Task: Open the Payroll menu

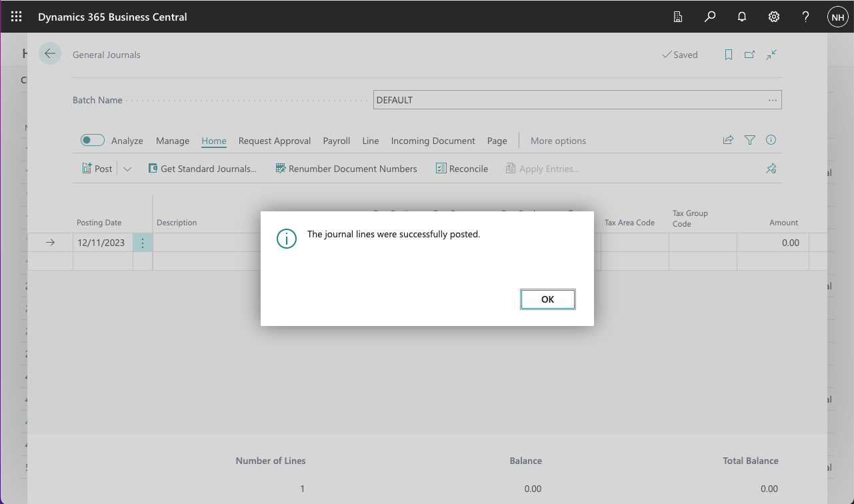Action: coord(337,141)
